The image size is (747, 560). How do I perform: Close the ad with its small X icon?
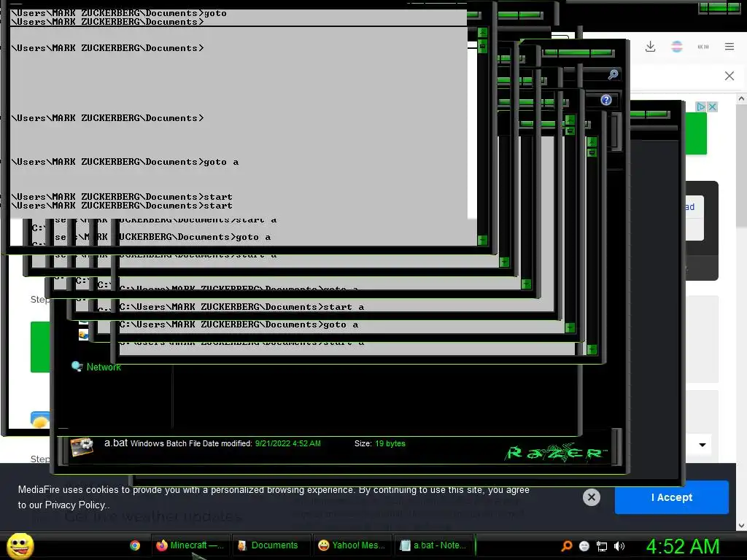click(x=712, y=106)
